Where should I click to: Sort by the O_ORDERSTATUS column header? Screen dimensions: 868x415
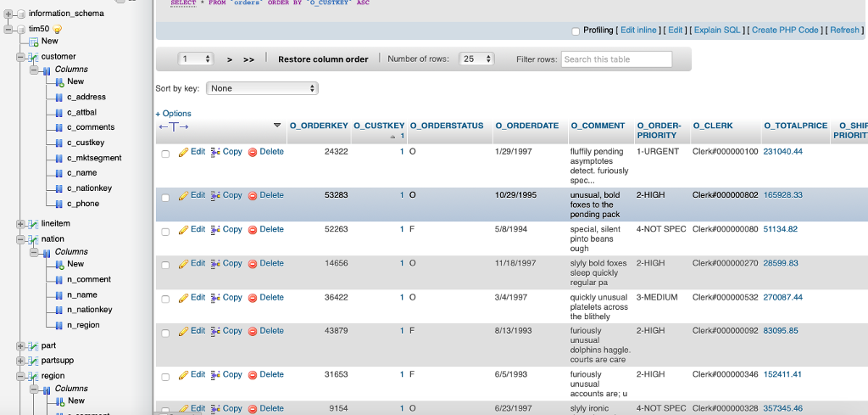coord(447,126)
